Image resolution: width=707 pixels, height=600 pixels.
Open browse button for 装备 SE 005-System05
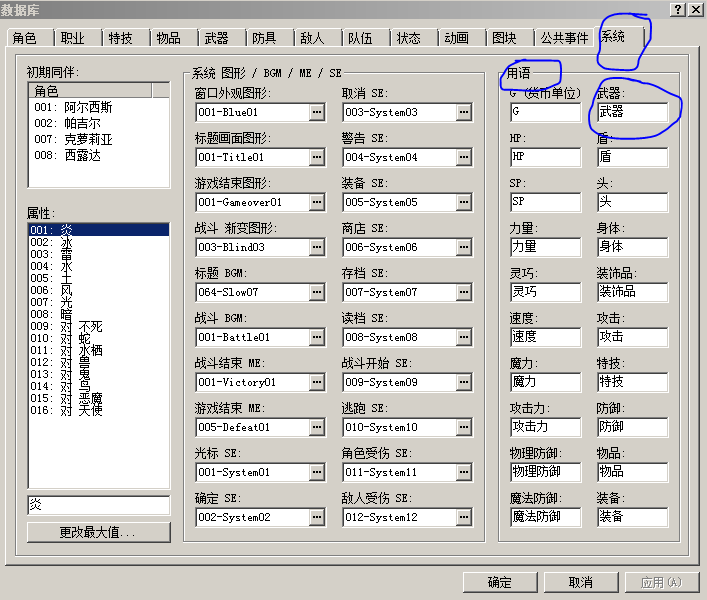coord(464,202)
